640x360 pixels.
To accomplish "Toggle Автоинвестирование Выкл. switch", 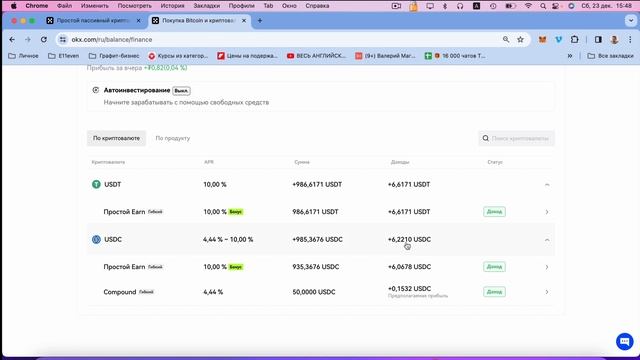I will (181, 91).
